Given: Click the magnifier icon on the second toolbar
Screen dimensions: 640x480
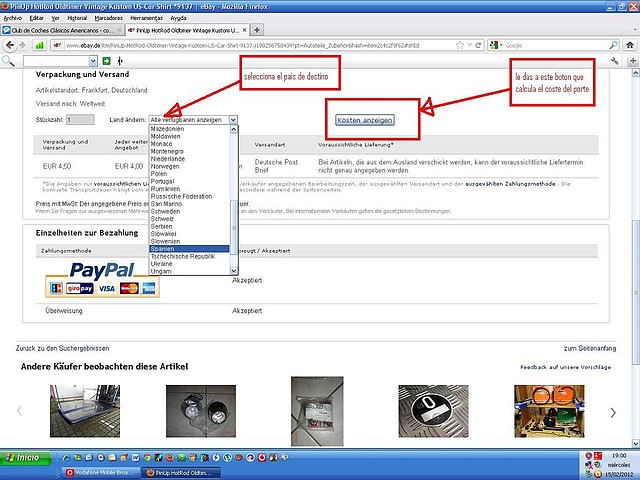Looking at the screenshot, I should 8,61.
